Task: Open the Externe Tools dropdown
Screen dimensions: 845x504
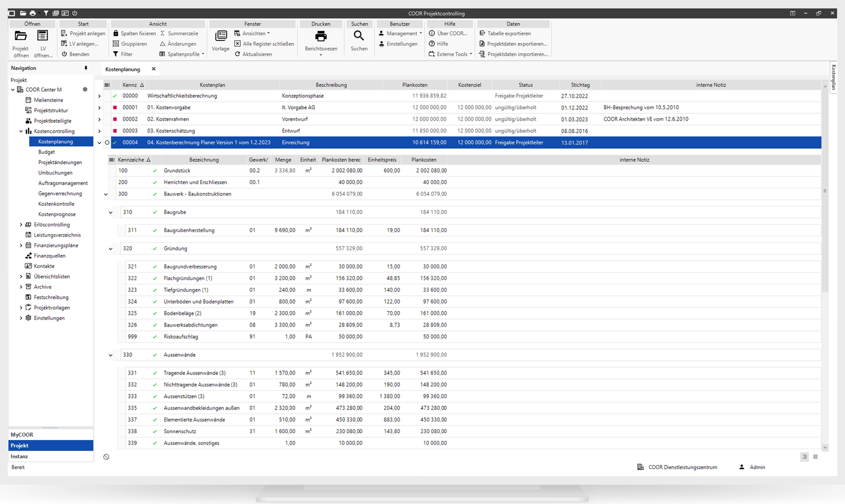Action: click(x=450, y=54)
